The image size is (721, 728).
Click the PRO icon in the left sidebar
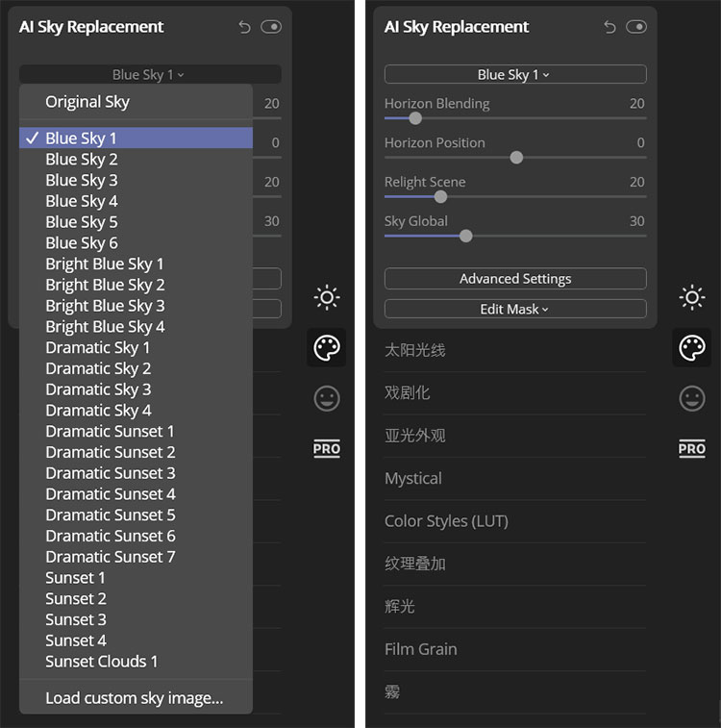coord(327,448)
